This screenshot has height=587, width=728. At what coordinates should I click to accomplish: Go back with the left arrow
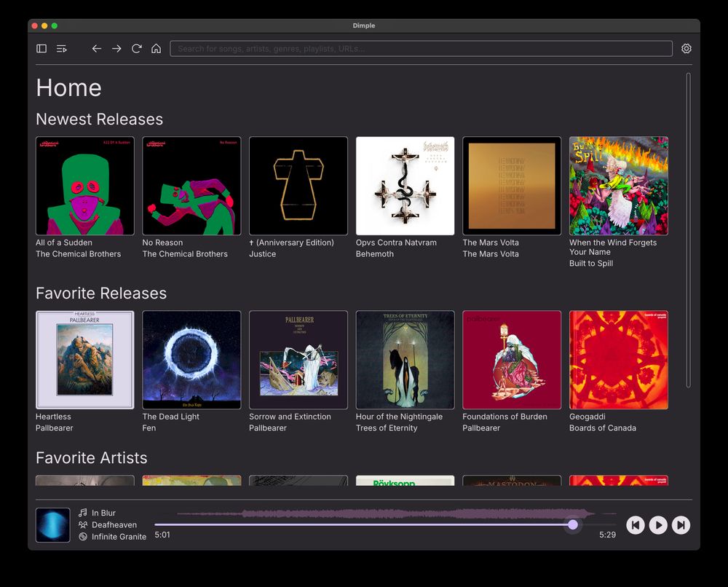pyautogui.click(x=97, y=49)
